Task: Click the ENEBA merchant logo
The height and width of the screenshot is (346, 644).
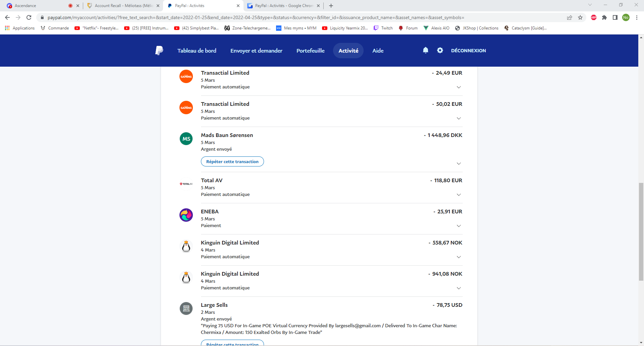Action: [186, 215]
